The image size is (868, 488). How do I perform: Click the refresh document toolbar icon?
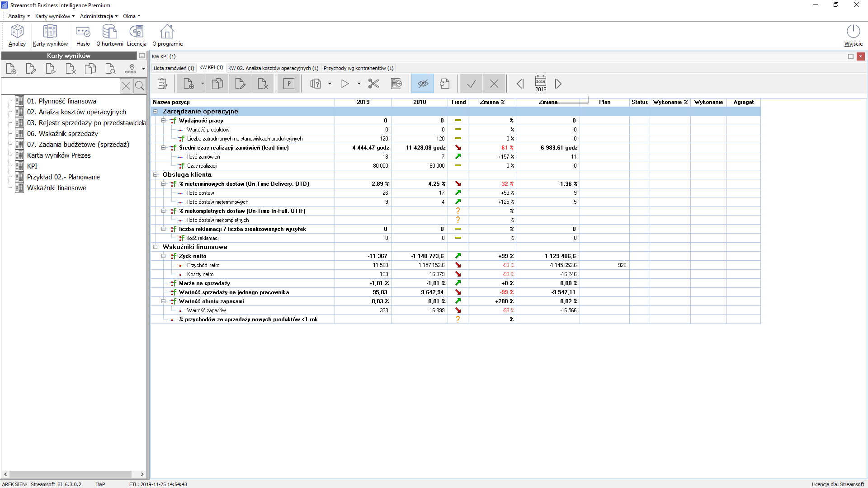[445, 84]
